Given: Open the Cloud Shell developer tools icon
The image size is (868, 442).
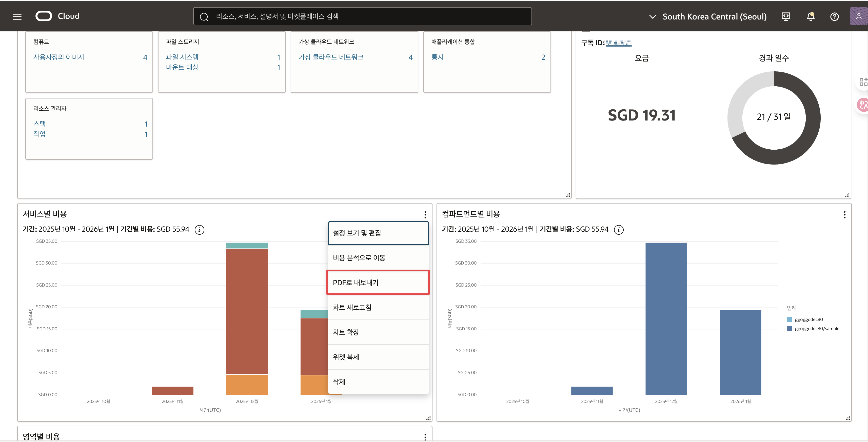Looking at the screenshot, I should point(785,16).
